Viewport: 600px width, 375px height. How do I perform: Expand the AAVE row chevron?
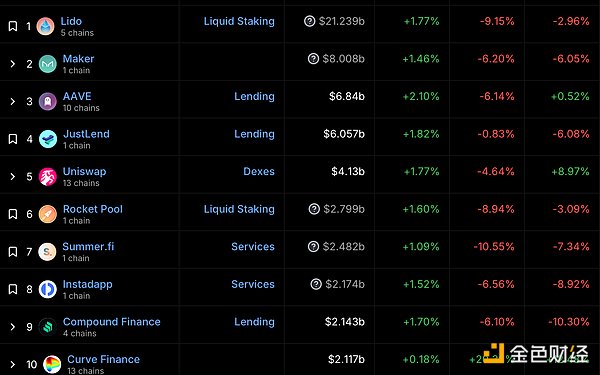click(13, 101)
